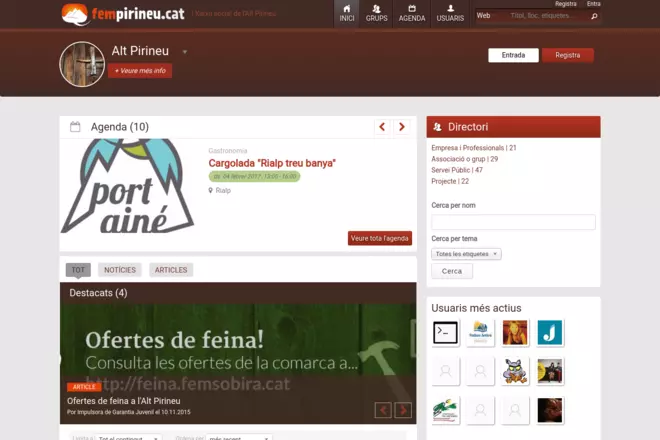Select the TOT tab
Screen dimensions: 660x440
(78, 270)
